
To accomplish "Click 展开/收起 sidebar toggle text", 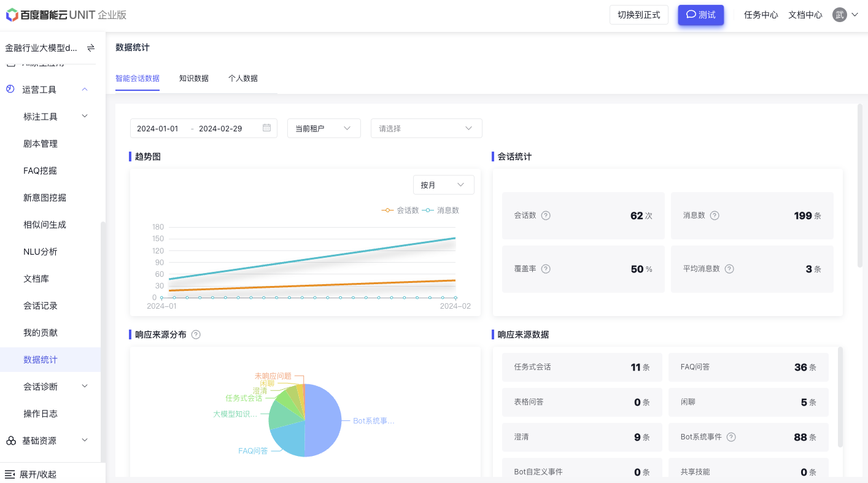I will tap(38, 474).
